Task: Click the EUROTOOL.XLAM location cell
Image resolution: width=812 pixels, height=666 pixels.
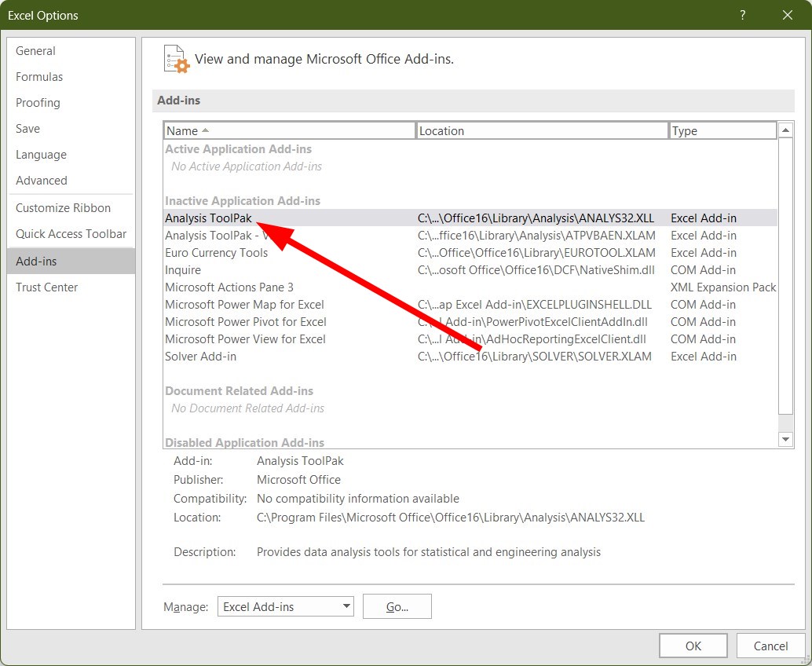Action: point(536,253)
